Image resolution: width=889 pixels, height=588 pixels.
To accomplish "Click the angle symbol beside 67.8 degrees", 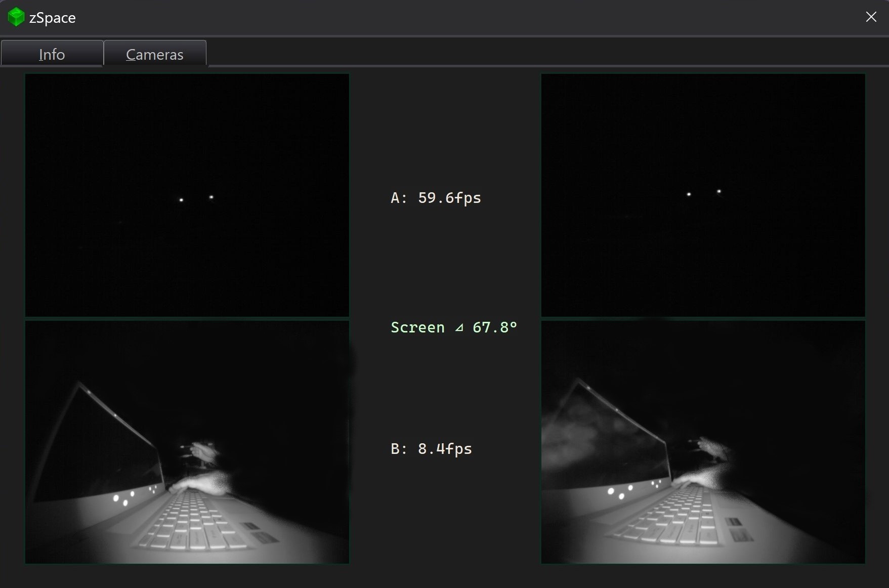I will click(x=458, y=327).
